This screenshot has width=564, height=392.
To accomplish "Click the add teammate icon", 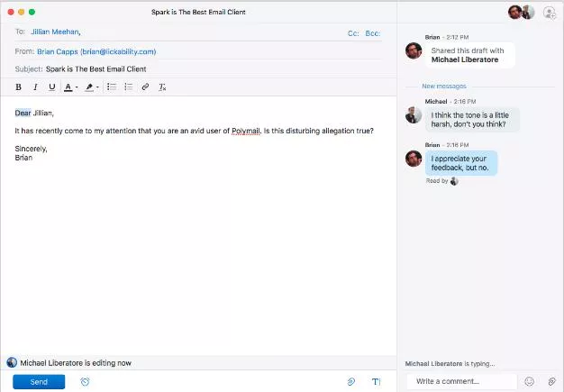I will [550, 13].
